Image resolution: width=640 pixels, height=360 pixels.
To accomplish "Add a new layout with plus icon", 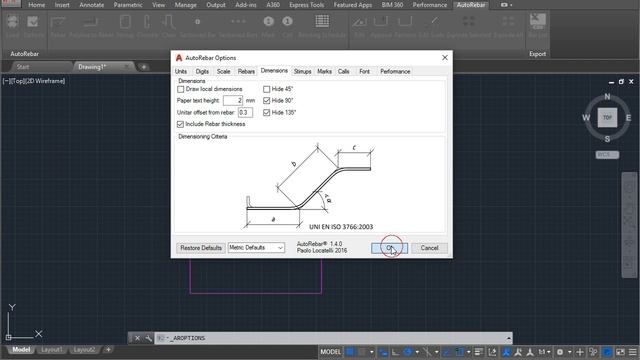I will [x=108, y=350].
